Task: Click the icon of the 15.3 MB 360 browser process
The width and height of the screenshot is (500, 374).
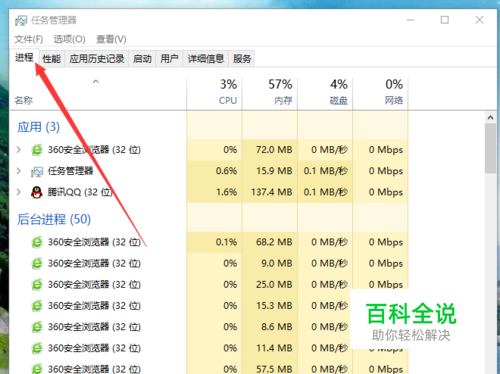Action: [37, 306]
